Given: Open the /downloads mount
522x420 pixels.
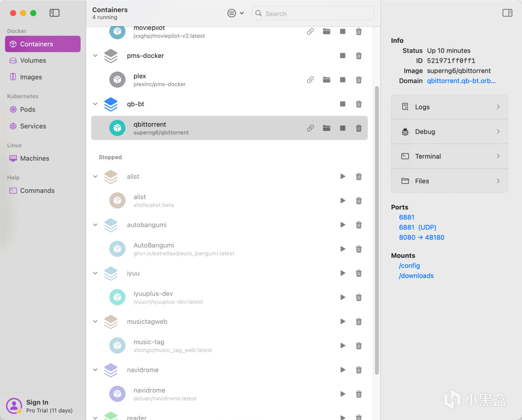Looking at the screenshot, I should pos(416,276).
